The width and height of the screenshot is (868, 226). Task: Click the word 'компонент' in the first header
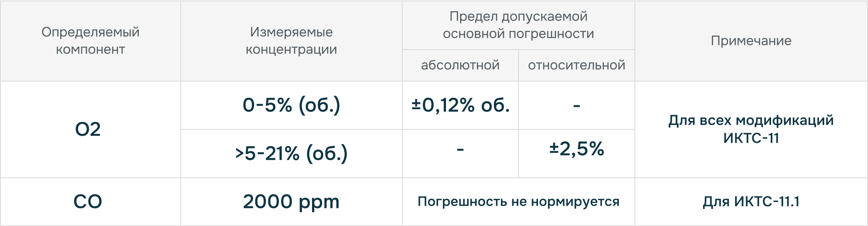[91, 49]
